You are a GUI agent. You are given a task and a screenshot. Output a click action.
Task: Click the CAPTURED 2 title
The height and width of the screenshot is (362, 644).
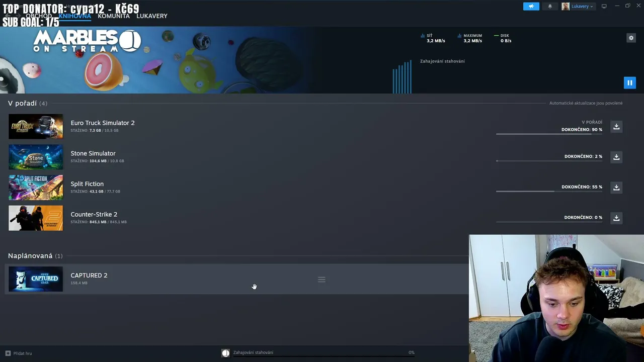pos(89,276)
